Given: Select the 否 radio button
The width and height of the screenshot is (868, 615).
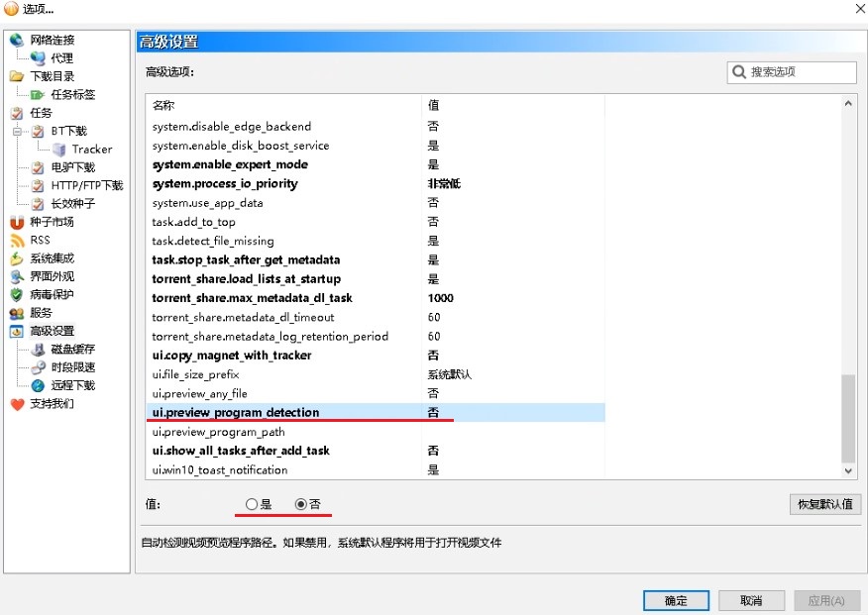Looking at the screenshot, I should 301,504.
